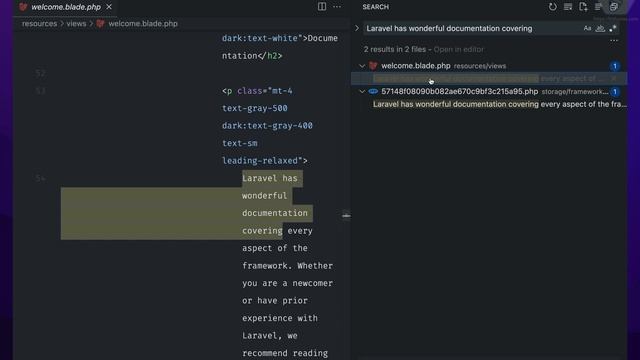This screenshot has height=360, width=640.
Task: View search results as tree
Action: point(598,7)
